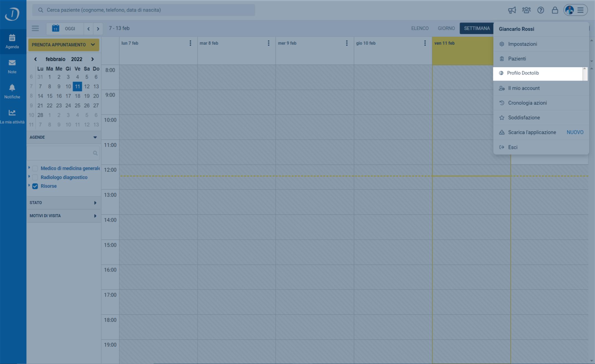Open options menu for lun 7 feb
Image resolution: width=595 pixels, height=364 pixels.
pyautogui.click(x=190, y=43)
